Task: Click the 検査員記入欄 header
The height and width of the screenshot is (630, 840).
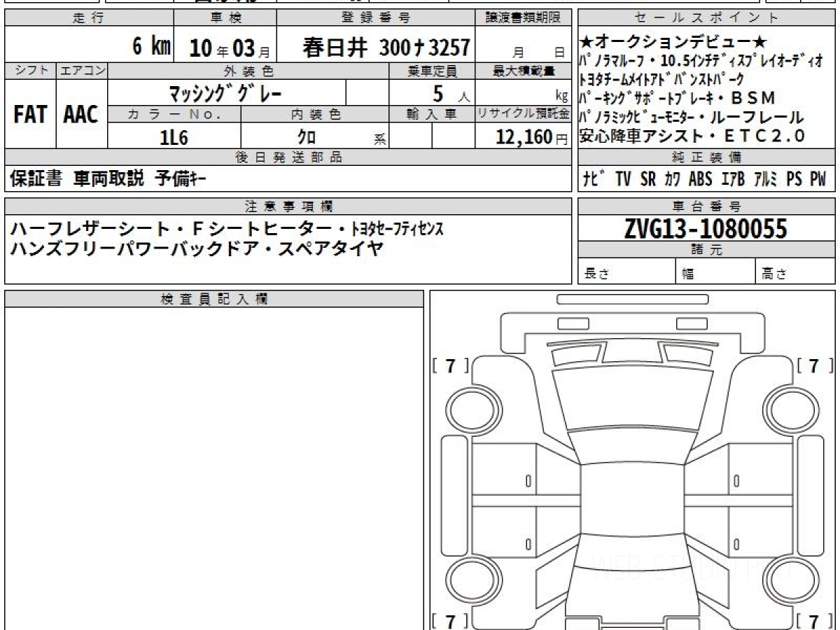Action: [x=214, y=299]
